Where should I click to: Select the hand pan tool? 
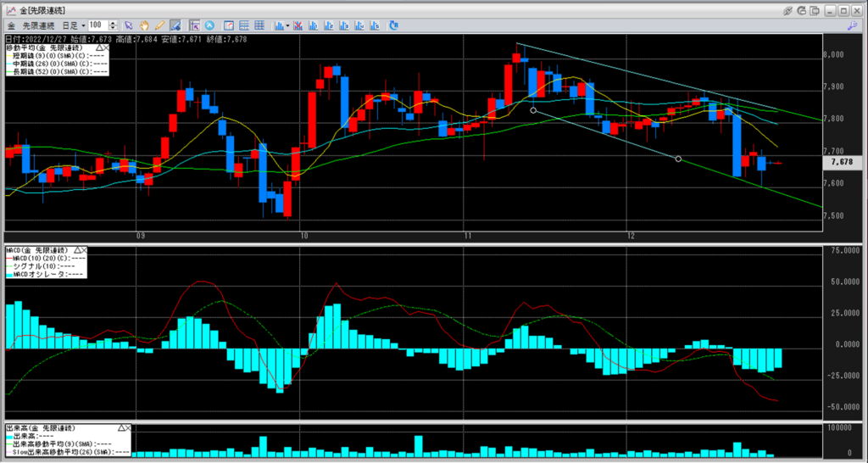coord(144,25)
